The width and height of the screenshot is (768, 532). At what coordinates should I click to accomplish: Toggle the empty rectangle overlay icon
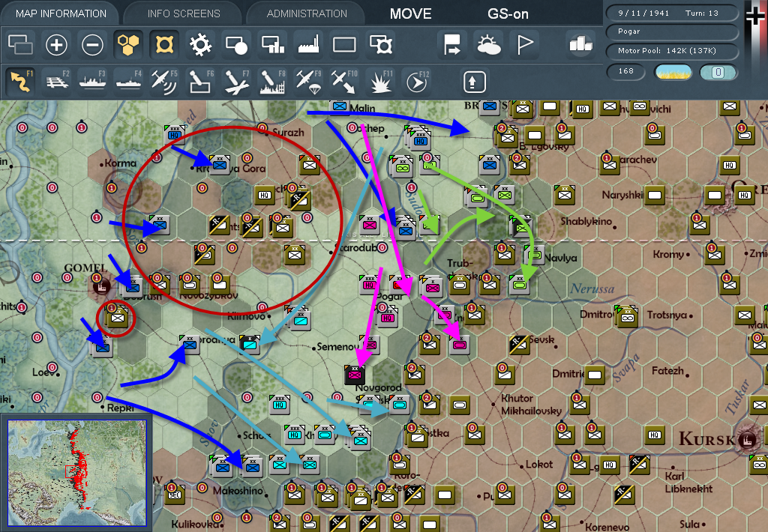(344, 45)
